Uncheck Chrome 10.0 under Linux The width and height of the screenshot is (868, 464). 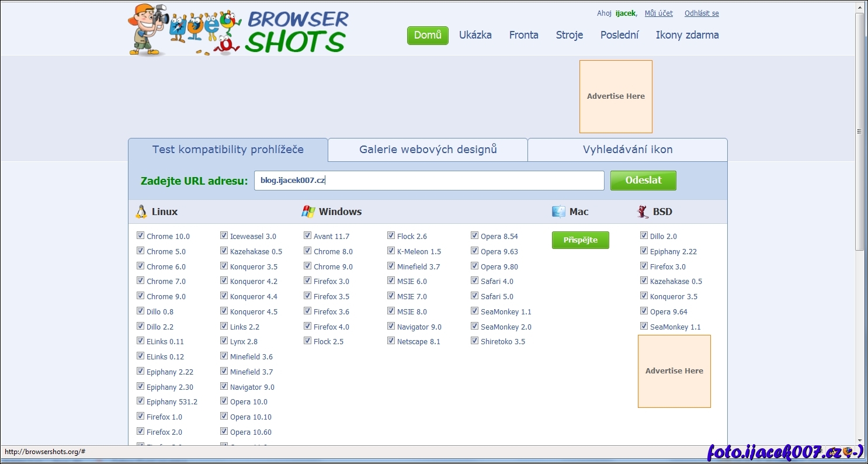coord(140,236)
